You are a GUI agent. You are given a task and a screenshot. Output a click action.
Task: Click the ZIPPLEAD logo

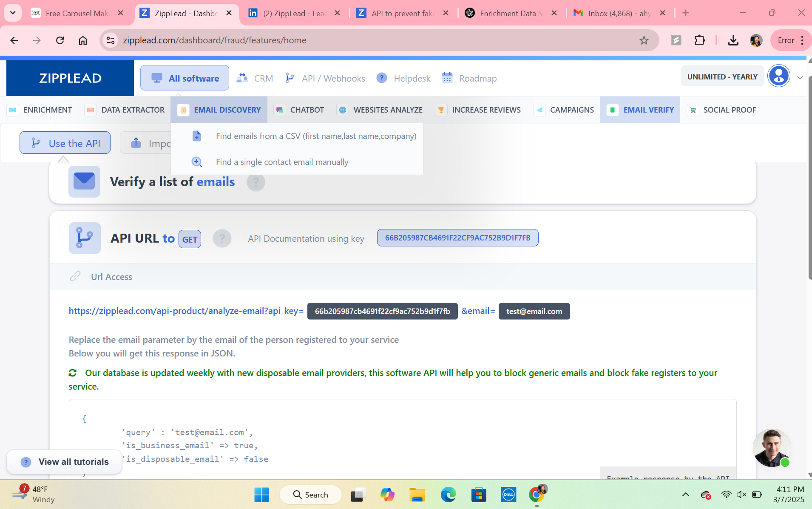point(70,78)
